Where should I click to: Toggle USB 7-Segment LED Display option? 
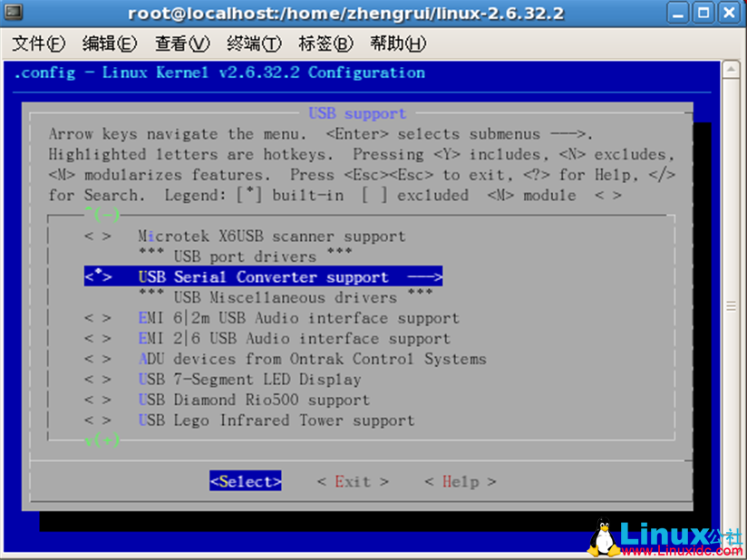coord(98,380)
